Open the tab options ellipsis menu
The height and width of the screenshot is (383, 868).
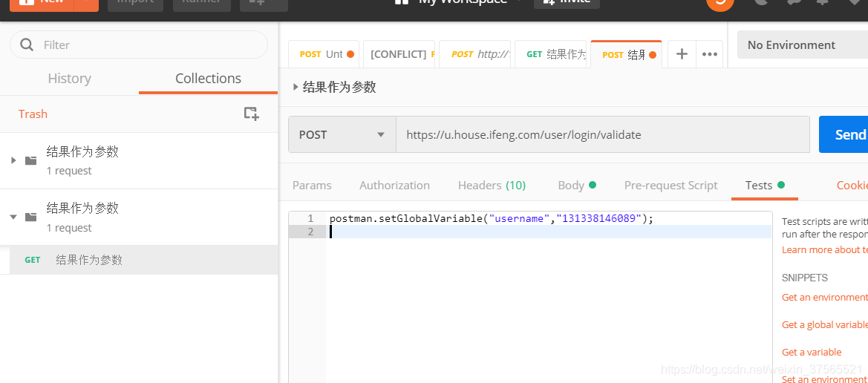(710, 54)
